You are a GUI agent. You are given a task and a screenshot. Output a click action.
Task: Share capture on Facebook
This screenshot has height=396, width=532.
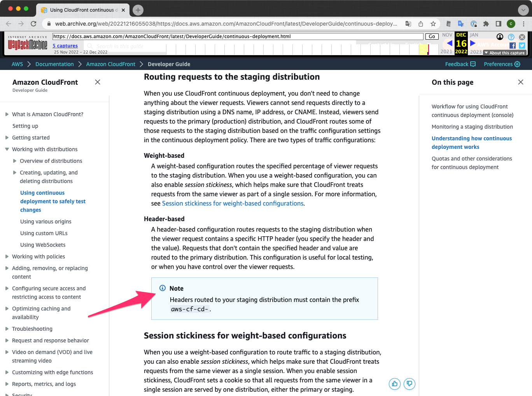pos(513,46)
